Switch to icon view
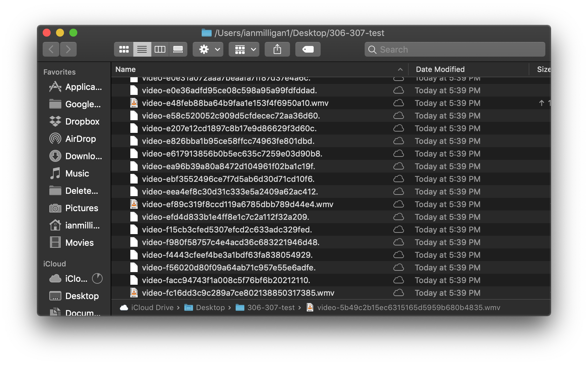Viewport: 588px width, 365px height. (124, 49)
